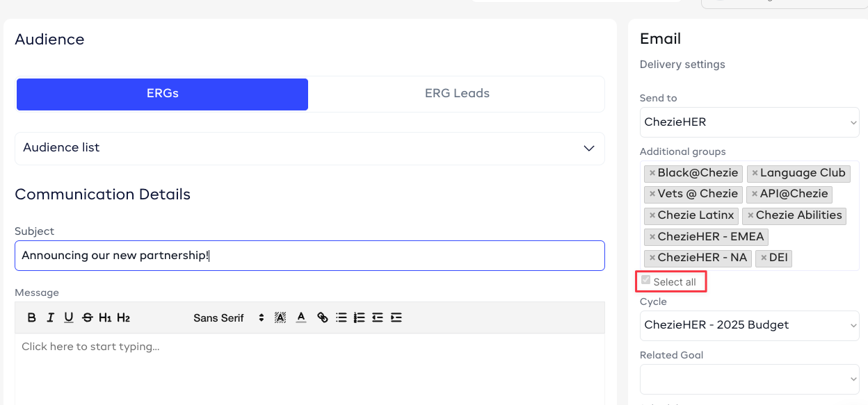
Task: Create a numbered list
Action: pyautogui.click(x=359, y=317)
